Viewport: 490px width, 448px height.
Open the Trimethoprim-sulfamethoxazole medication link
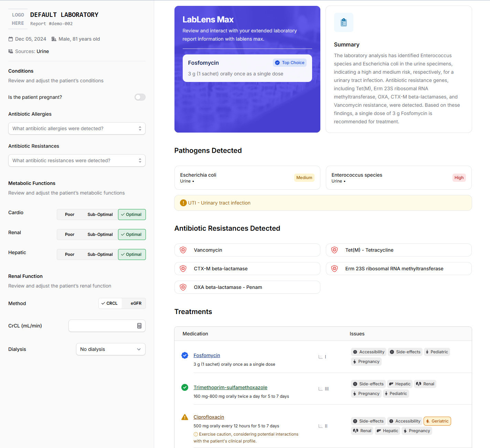tap(231, 387)
